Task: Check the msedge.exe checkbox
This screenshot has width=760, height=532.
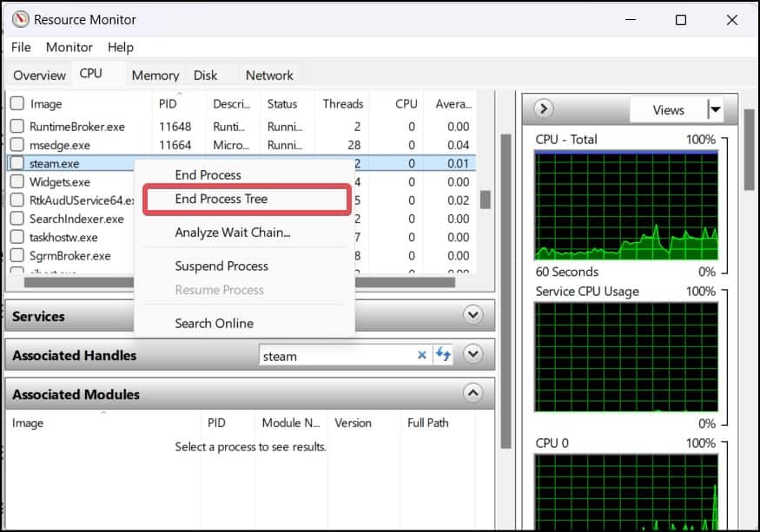Action: tap(17, 144)
